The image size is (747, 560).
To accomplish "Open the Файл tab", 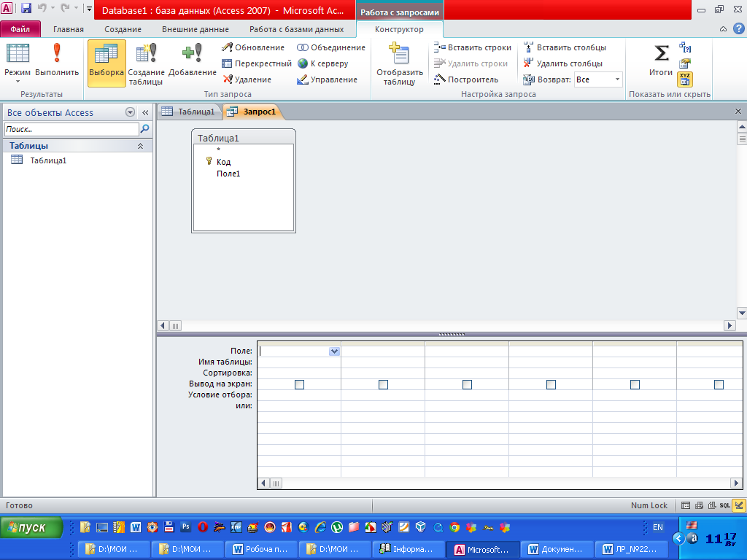I will pyautogui.click(x=20, y=29).
